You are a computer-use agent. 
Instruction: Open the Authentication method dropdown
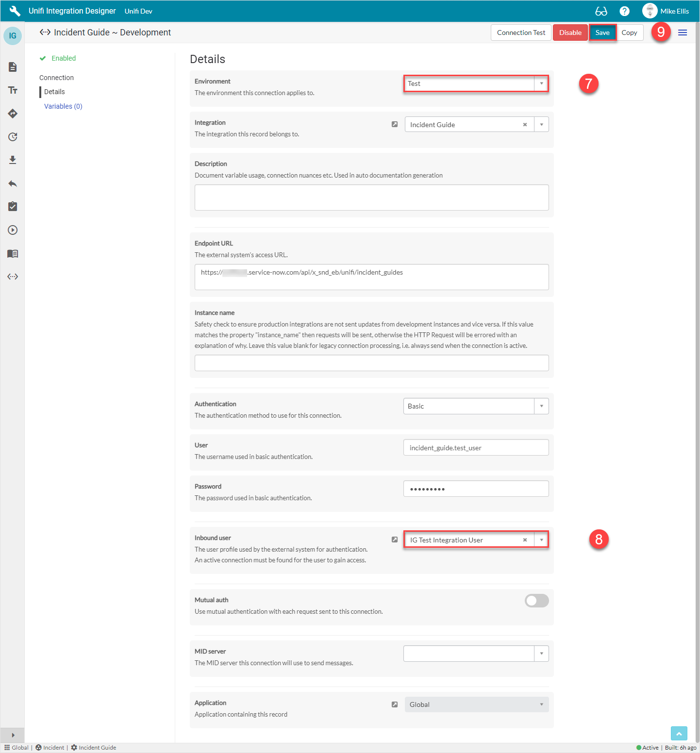pyautogui.click(x=541, y=406)
